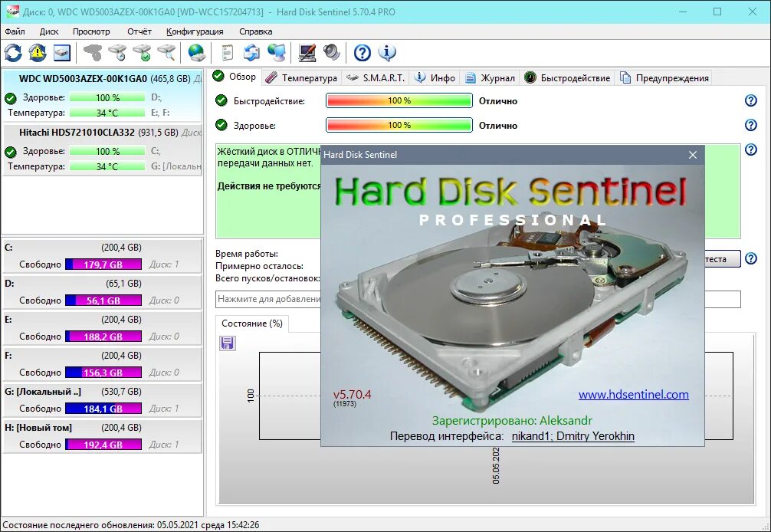771x532 pixels.
Task: Select the C: partition entry
Action: 102,256
